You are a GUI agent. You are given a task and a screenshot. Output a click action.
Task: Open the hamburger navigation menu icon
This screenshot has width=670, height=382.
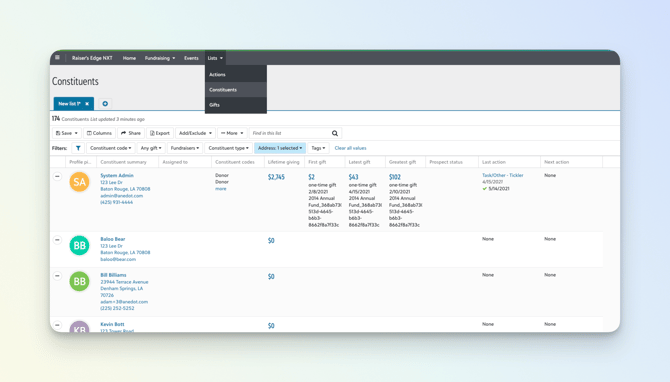[57, 58]
